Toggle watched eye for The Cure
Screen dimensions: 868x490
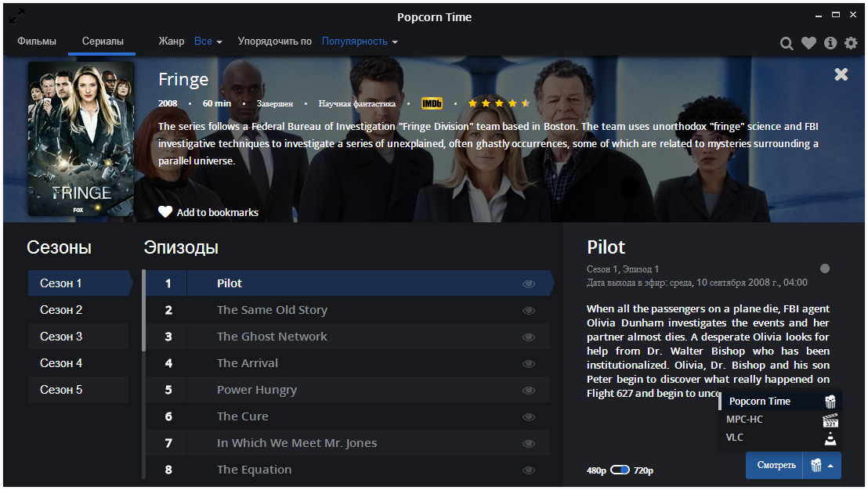[529, 416]
